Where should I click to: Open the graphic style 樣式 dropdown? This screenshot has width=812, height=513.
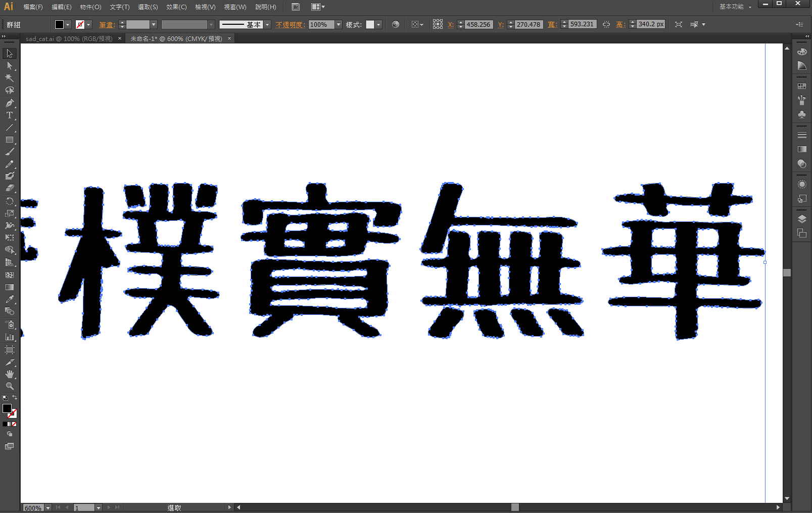coord(378,24)
